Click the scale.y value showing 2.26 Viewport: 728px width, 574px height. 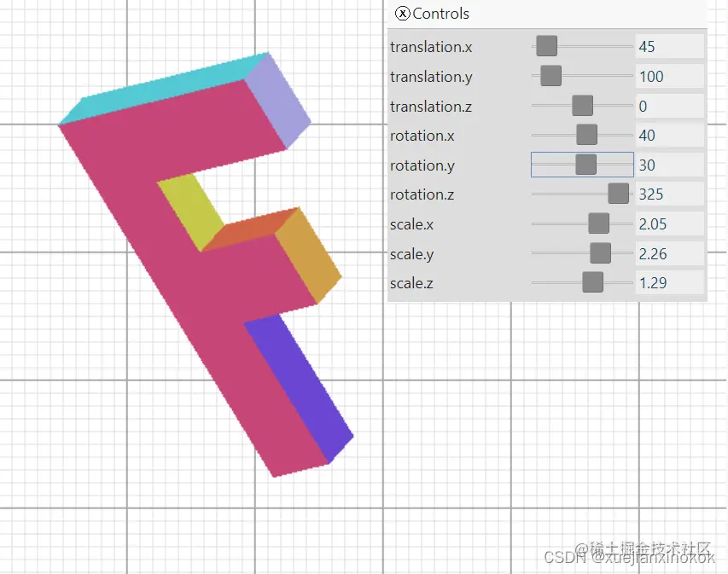pyautogui.click(x=669, y=252)
